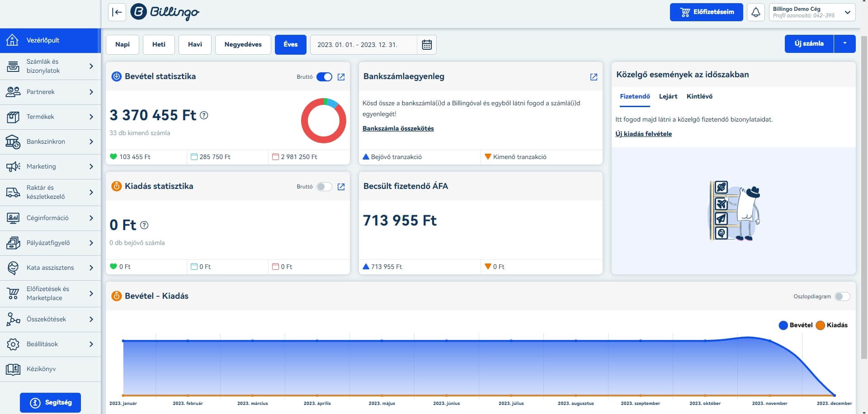Image resolution: width=868 pixels, height=414 pixels.
Task: Open Bevétel statisztika in new window
Action: 341,77
